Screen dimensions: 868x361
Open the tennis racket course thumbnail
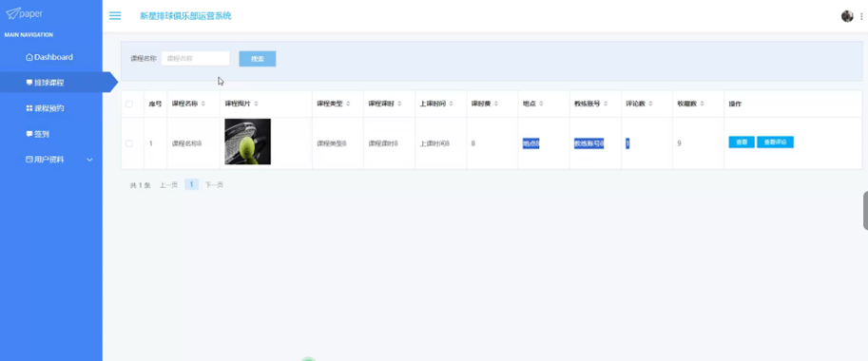coord(247,142)
